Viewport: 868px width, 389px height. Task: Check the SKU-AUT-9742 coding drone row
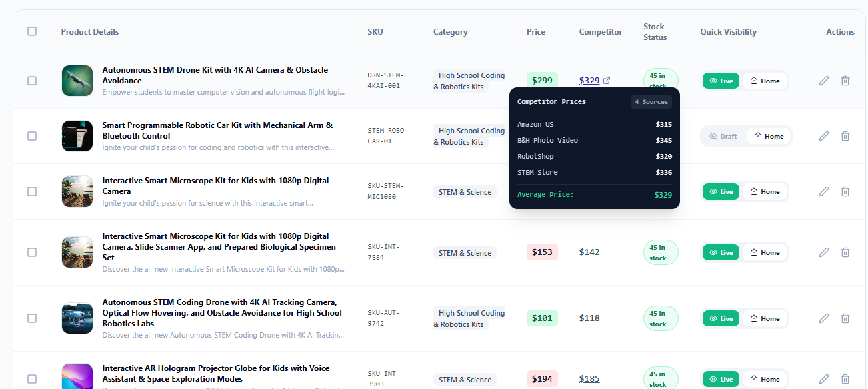pyautogui.click(x=32, y=318)
